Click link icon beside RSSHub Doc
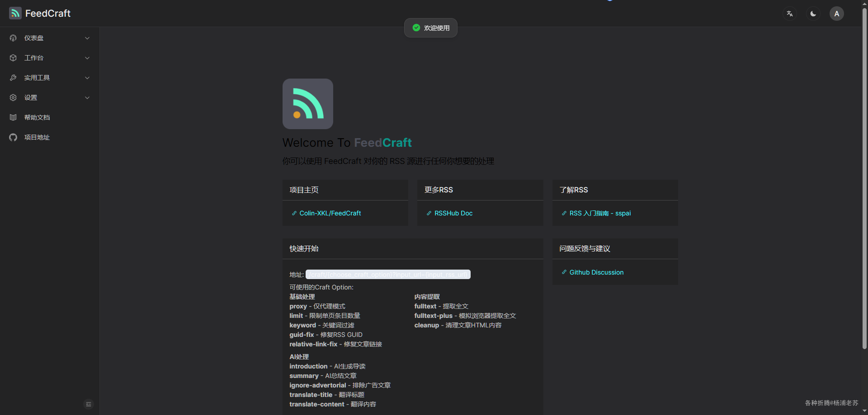 coord(429,213)
